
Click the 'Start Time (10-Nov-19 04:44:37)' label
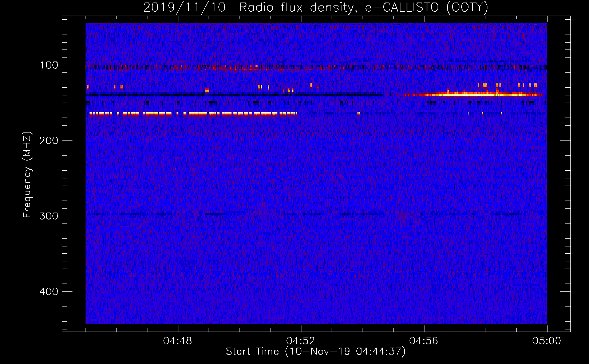click(x=316, y=352)
